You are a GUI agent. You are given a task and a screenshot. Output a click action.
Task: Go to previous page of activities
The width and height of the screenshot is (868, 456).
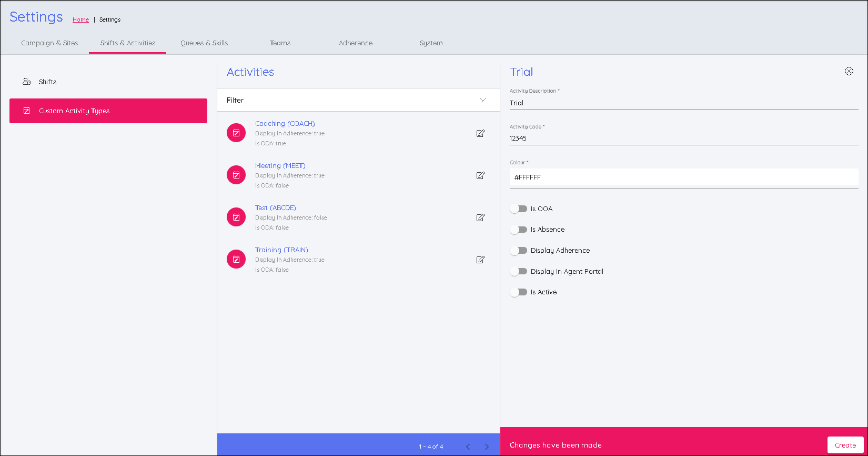point(468,447)
